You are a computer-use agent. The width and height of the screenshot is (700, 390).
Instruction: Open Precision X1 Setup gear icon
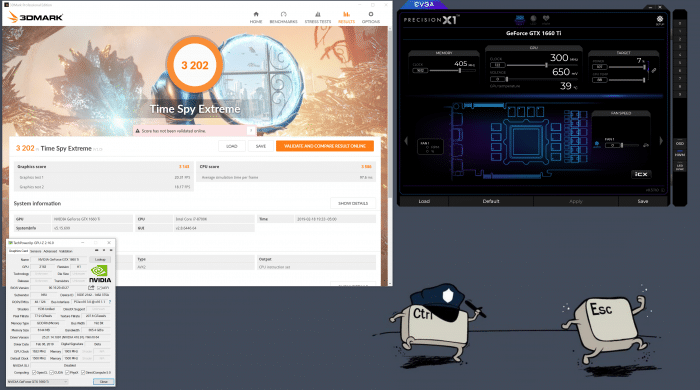(x=660, y=19)
